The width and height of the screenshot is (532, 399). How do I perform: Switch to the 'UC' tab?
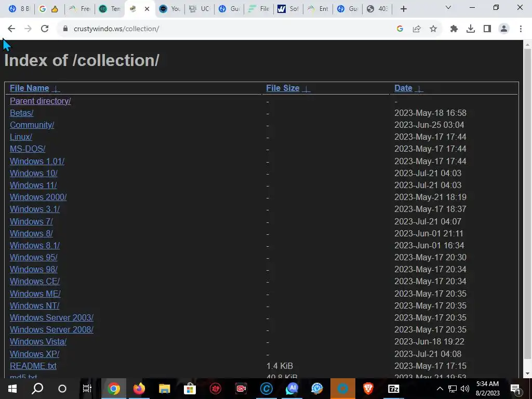tap(199, 9)
